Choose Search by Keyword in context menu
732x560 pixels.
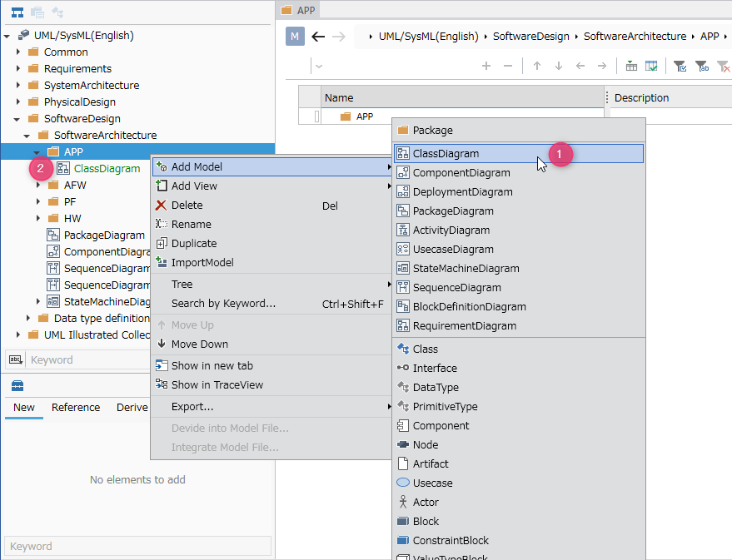[x=272, y=303]
